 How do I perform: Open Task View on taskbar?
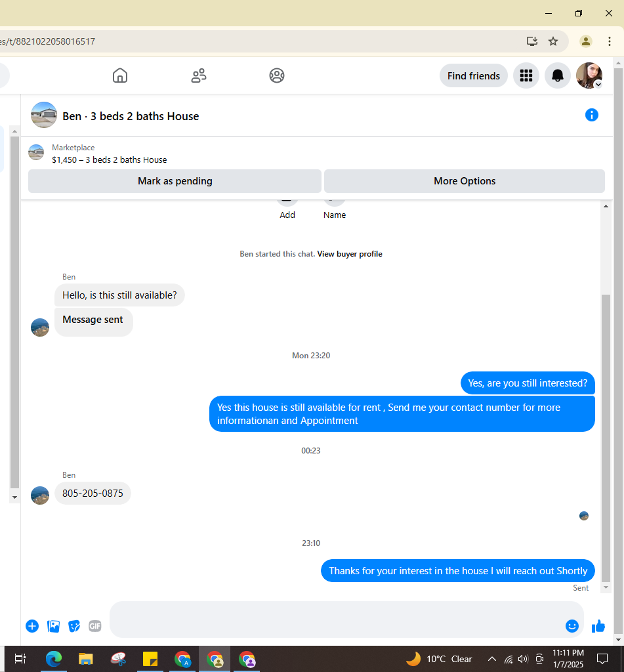click(x=20, y=658)
